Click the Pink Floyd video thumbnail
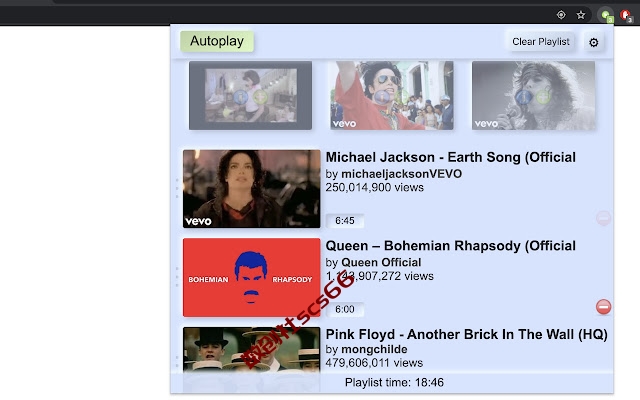640x400 pixels. (x=251, y=349)
